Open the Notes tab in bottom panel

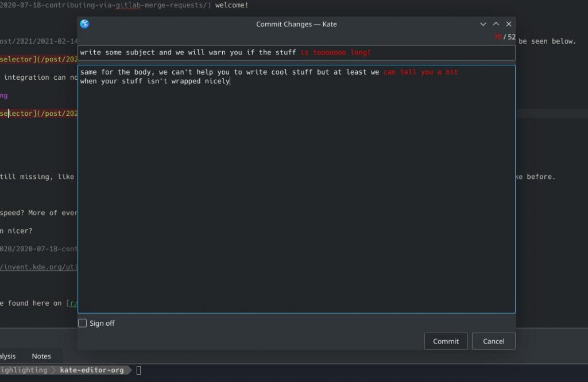(41, 356)
